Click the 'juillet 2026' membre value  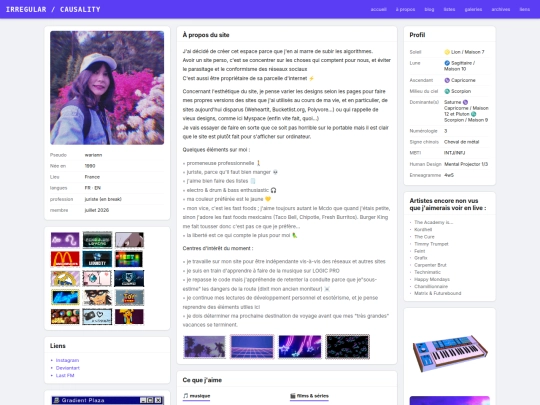click(x=97, y=210)
